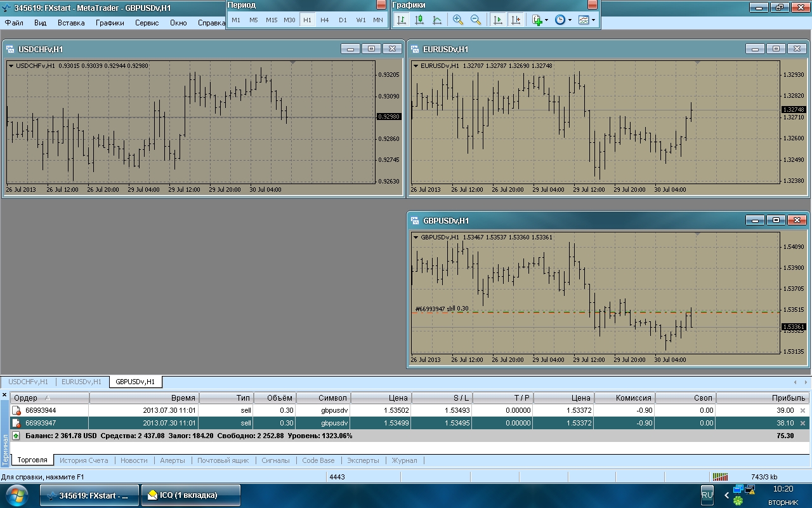Click the Zoom Out magnifier icon
This screenshot has width=812, height=508.
tap(476, 20)
